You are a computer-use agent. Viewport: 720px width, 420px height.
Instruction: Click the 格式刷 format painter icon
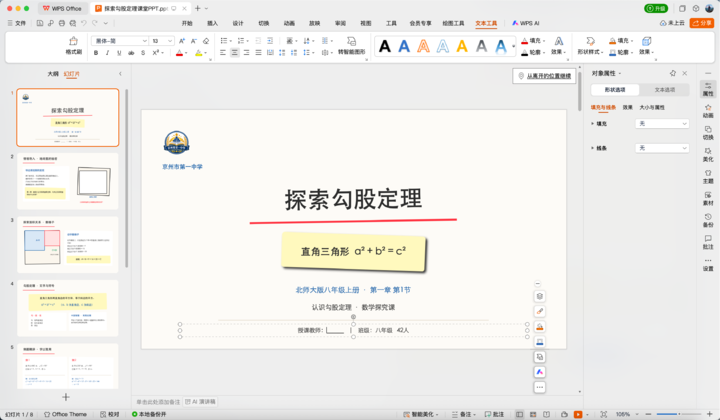click(73, 41)
